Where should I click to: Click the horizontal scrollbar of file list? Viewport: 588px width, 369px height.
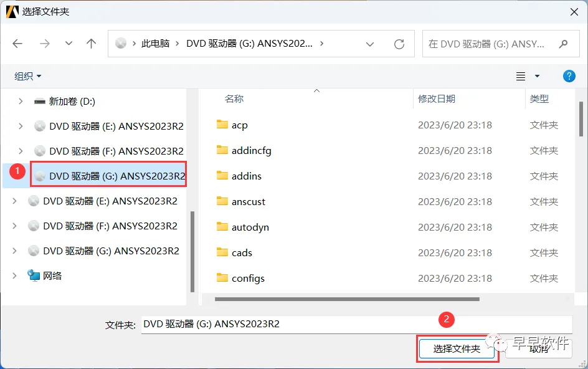coord(347,299)
